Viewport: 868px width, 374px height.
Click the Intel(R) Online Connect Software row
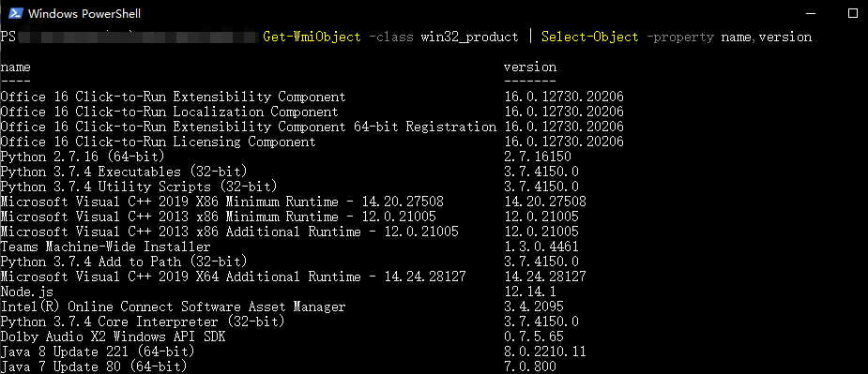point(312,307)
